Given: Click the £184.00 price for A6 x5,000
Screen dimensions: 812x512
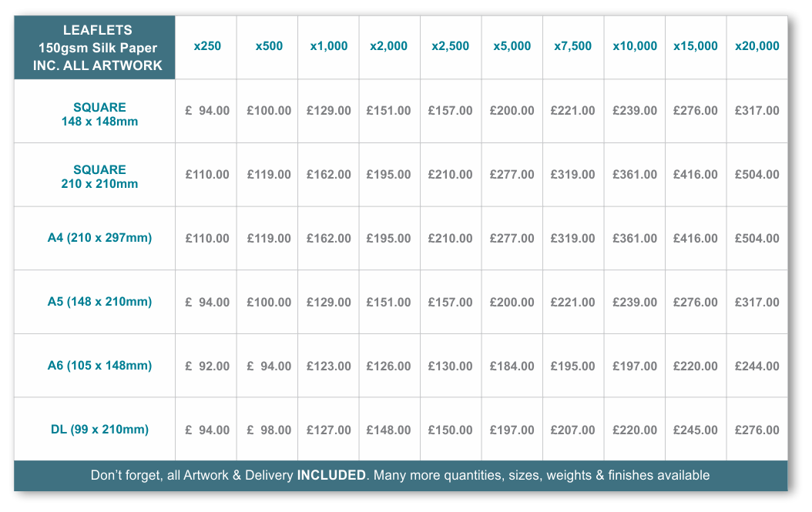Looking at the screenshot, I should [512, 366].
